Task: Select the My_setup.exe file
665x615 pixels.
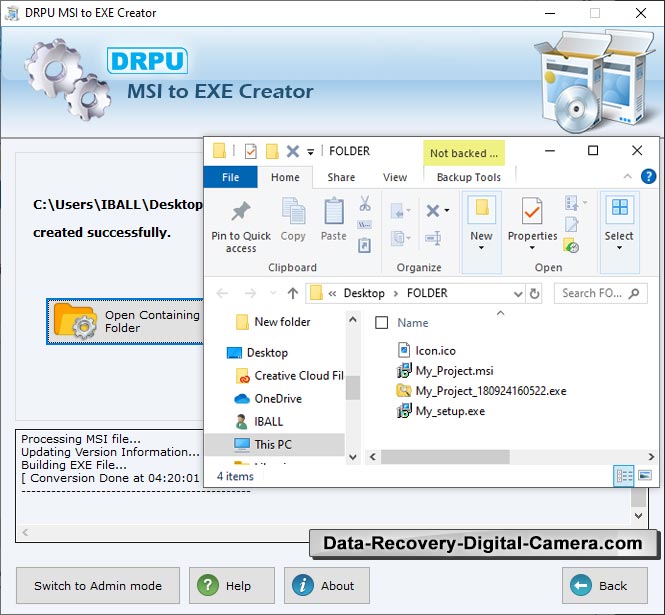Action: 441,411
